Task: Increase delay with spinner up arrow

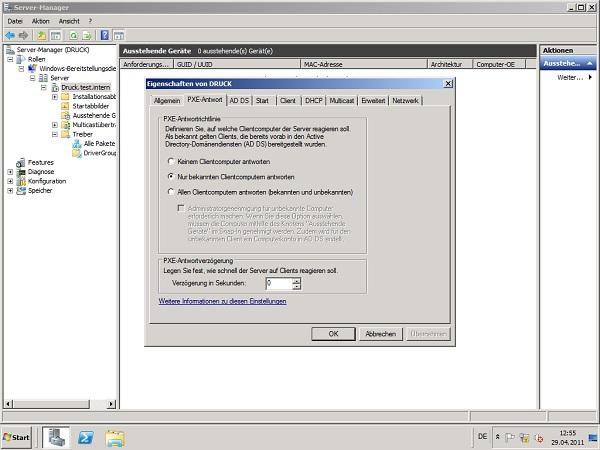Action: coord(297,281)
